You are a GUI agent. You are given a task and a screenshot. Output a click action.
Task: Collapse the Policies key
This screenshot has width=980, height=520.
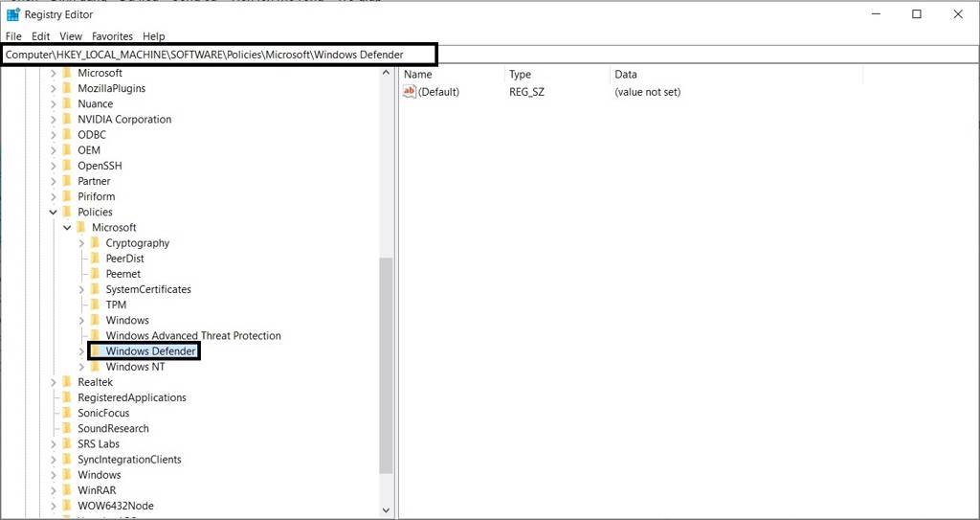pos(54,213)
